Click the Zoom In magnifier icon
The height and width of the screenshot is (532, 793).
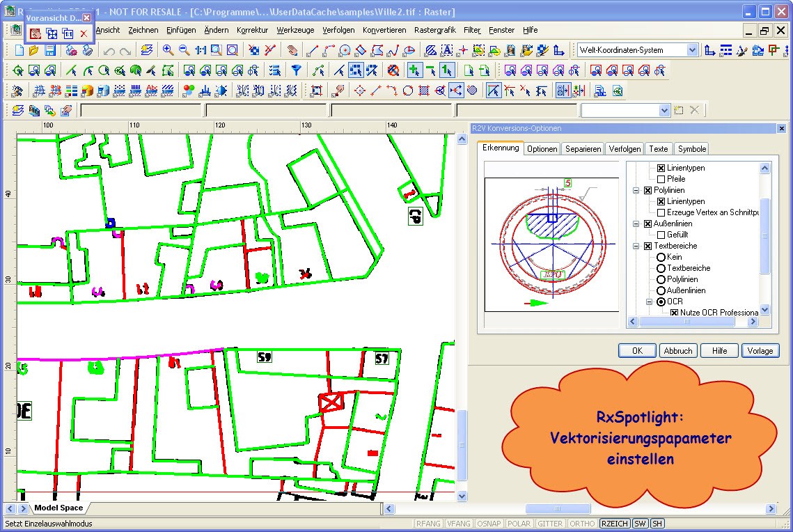point(168,50)
